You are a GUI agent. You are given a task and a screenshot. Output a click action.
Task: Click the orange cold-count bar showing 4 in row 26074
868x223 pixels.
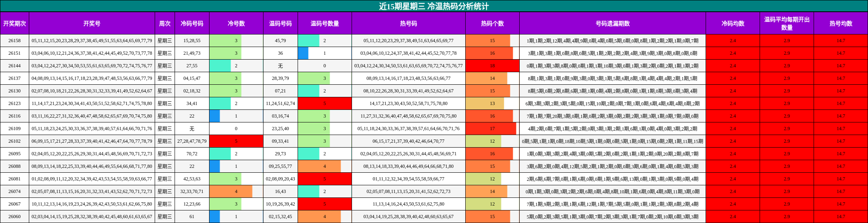pyautogui.click(x=231, y=191)
